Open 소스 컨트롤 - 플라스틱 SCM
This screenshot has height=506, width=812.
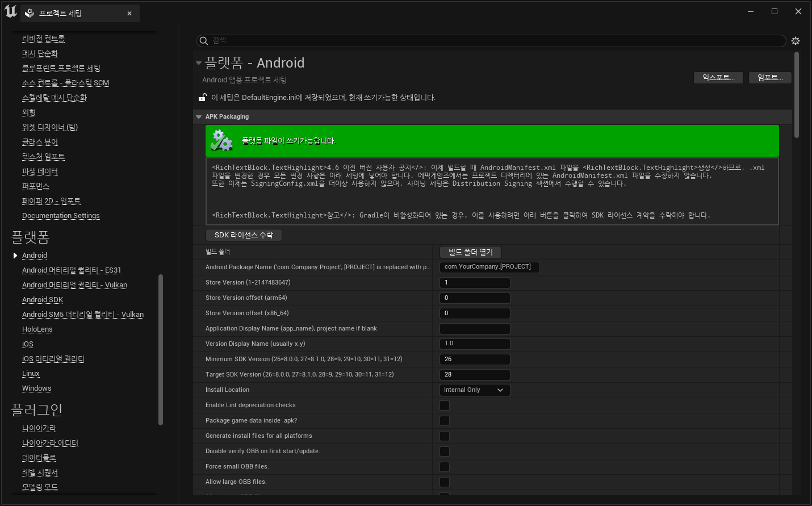click(x=65, y=83)
